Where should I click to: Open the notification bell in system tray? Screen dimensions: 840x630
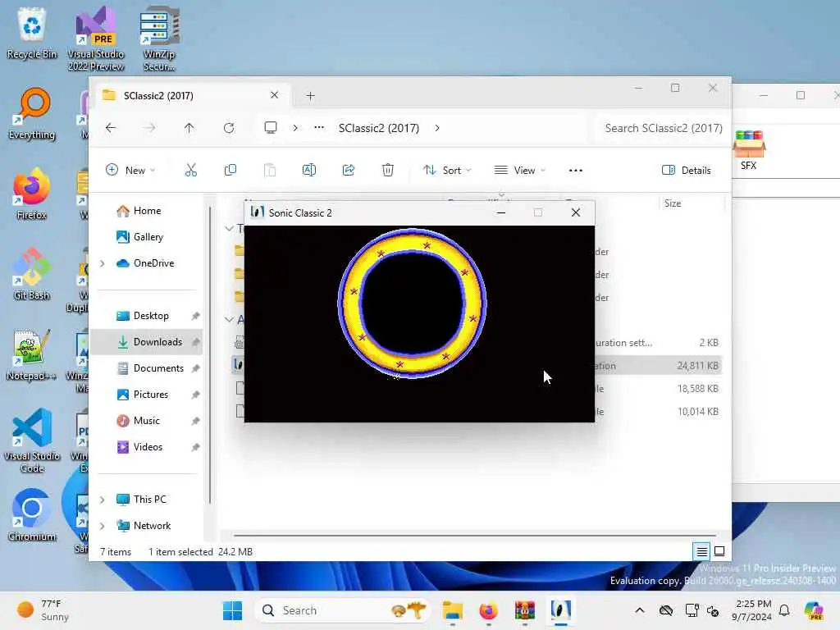(784, 610)
